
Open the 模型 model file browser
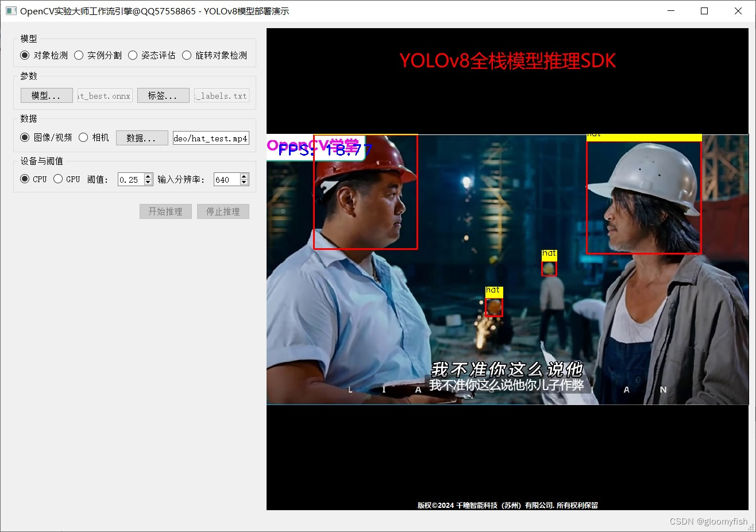(46, 95)
